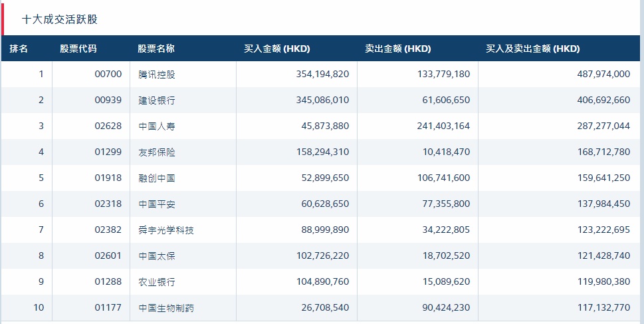Select stock code 02628

[108, 126]
